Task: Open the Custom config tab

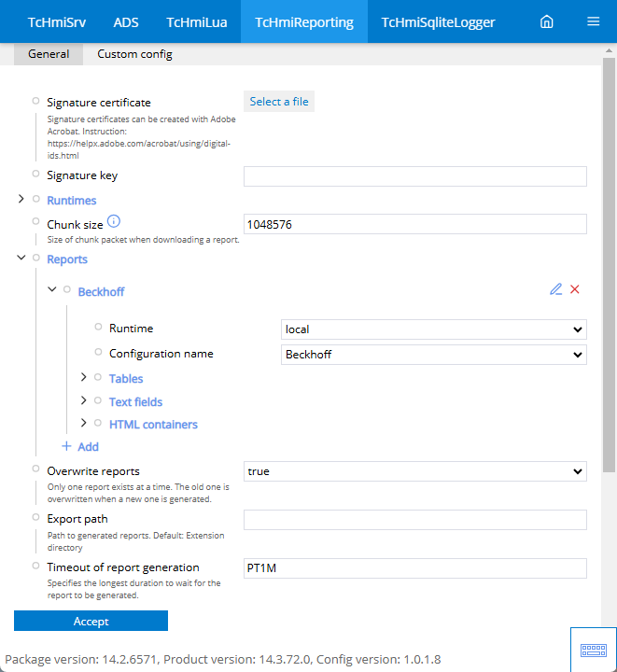Action: point(134,54)
